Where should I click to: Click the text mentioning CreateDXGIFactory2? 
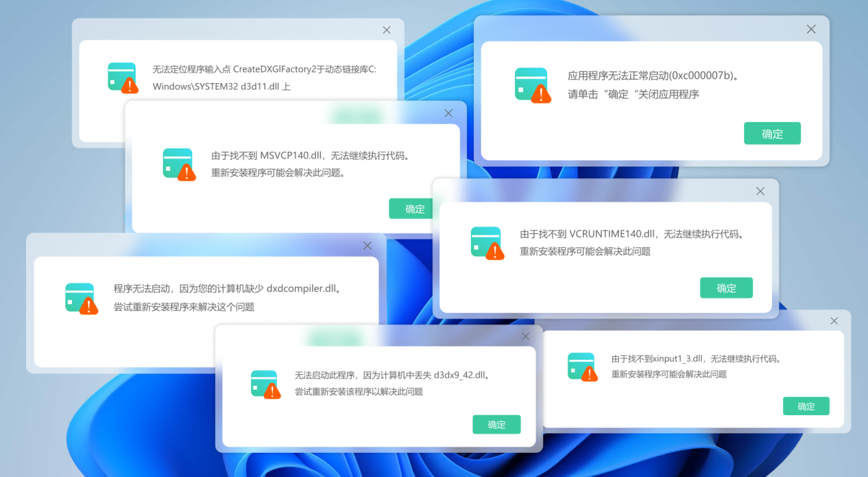pyautogui.click(x=264, y=69)
